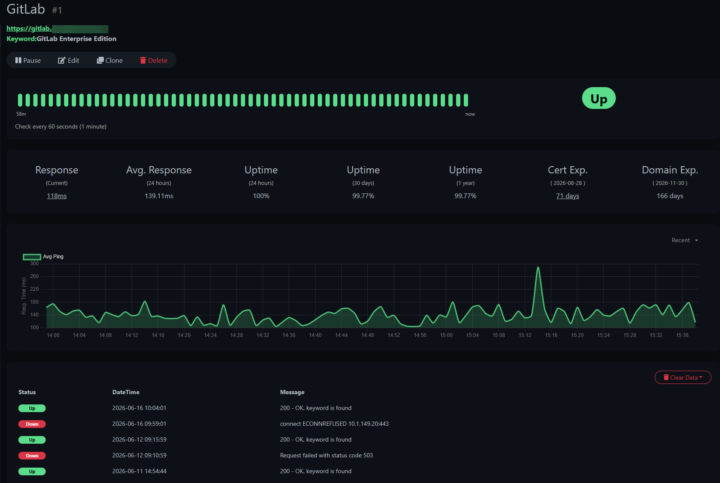
Task: Click Up badge for 2026-06-11 14:54:44
Action: [x=32, y=472]
